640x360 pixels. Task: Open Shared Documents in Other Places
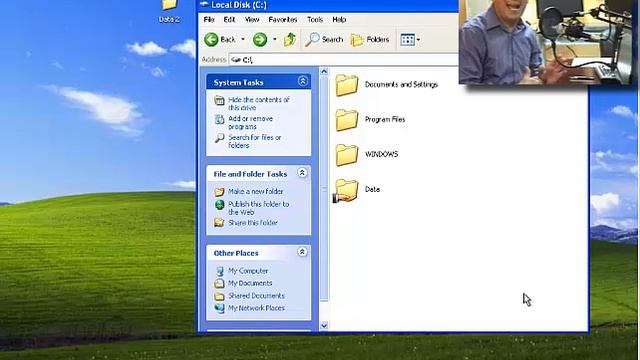click(256, 296)
